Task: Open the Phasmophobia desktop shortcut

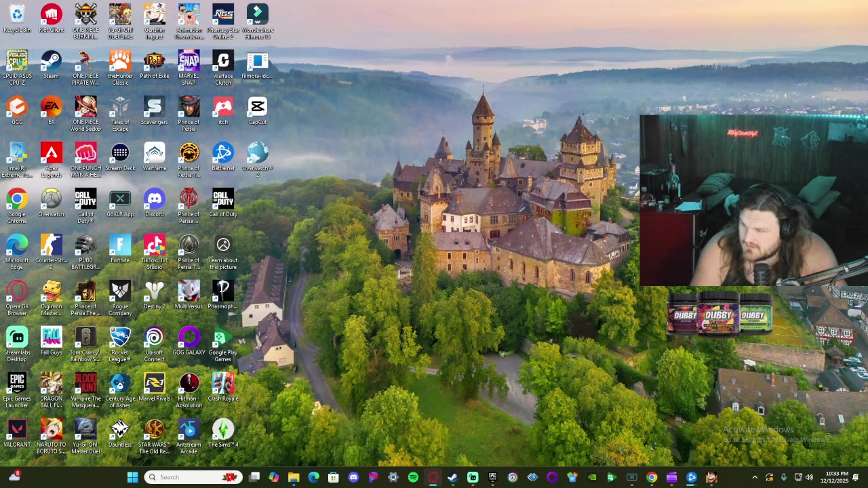Action: point(223,296)
